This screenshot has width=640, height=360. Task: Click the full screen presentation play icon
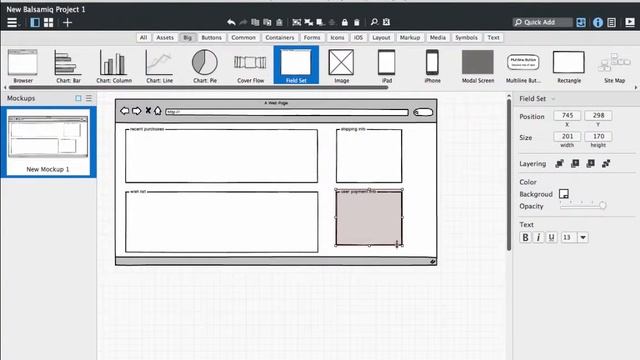pyautogui.click(x=630, y=22)
